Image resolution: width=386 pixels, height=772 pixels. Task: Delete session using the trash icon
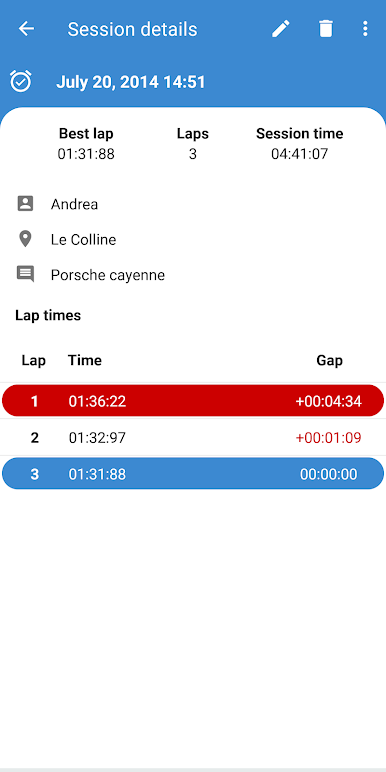(x=325, y=29)
